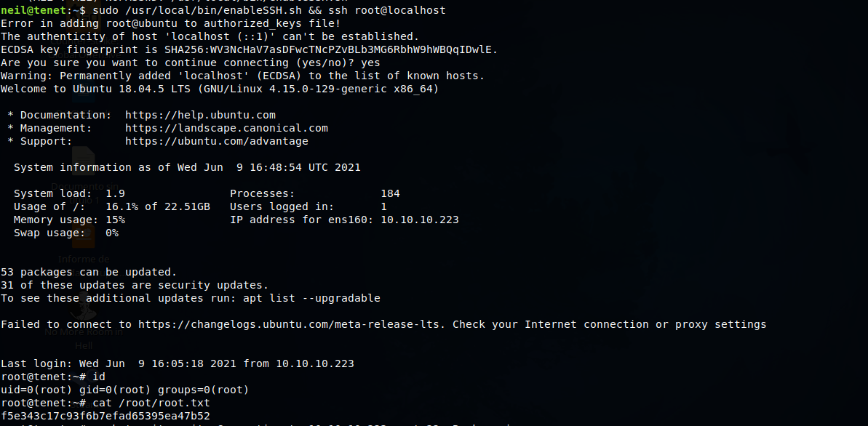Follow the ubuntu.com/advantage support link

(x=216, y=141)
